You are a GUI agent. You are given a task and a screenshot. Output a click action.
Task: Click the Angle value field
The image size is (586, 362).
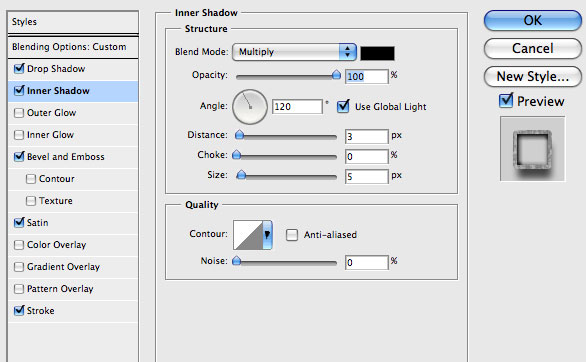(297, 107)
